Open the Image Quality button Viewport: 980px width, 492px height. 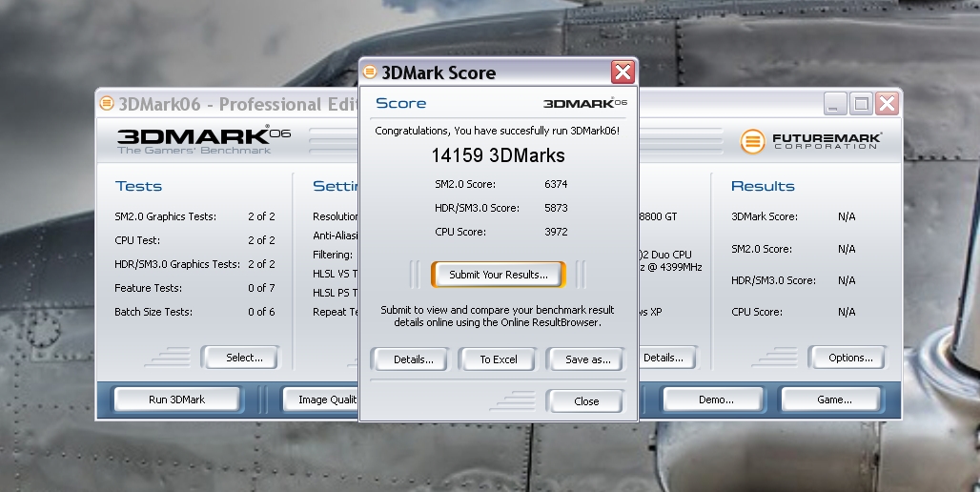(320, 400)
